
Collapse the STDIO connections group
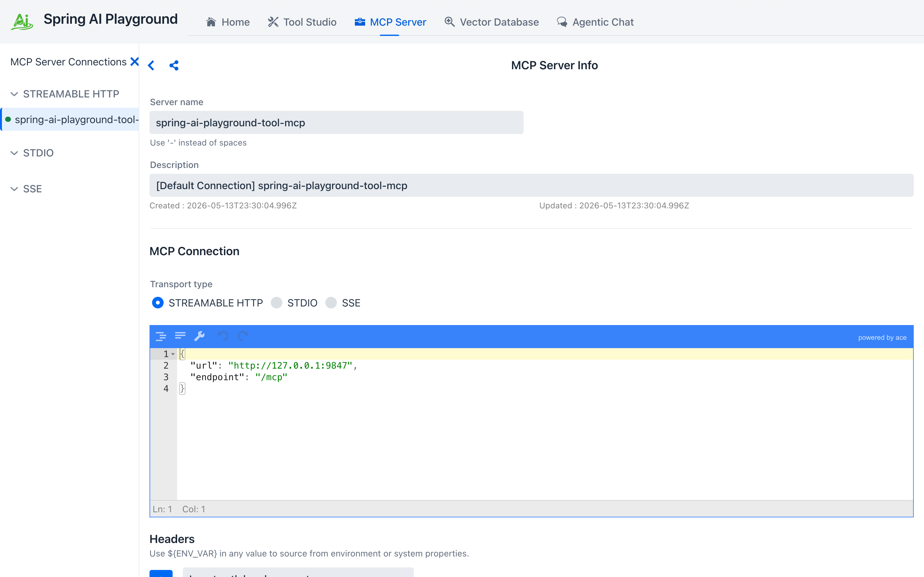point(14,153)
